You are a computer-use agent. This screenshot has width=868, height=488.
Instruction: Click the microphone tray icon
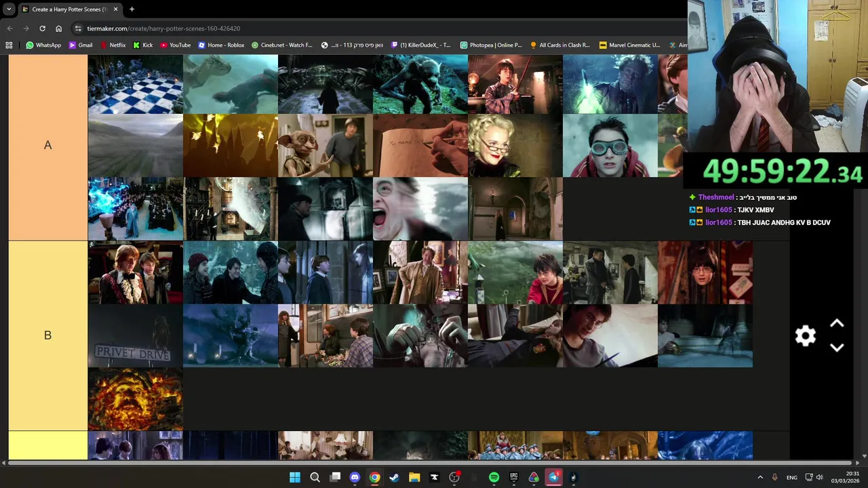pos(774,477)
